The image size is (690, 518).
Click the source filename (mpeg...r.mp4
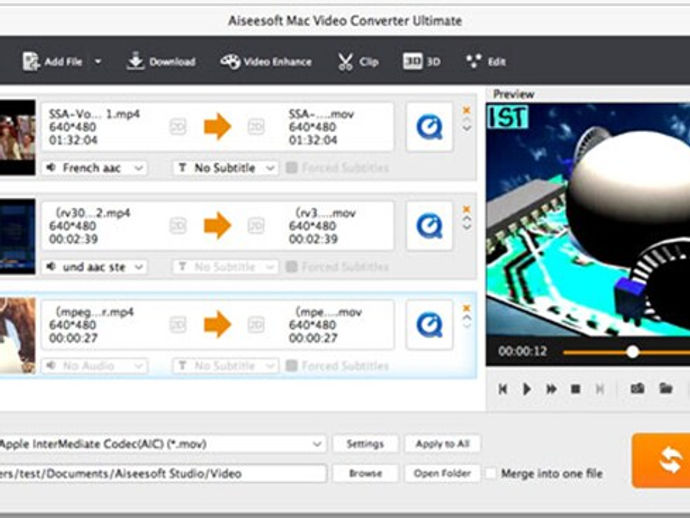95,312
